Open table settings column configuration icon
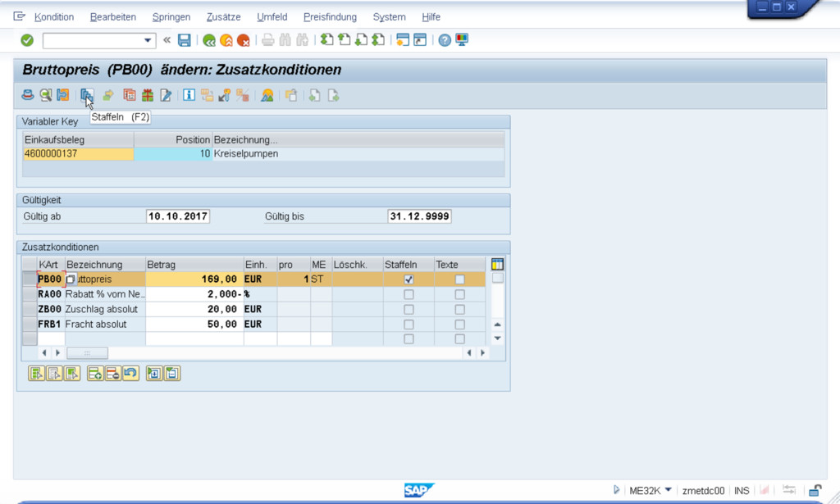This screenshot has width=840, height=504. point(497,265)
